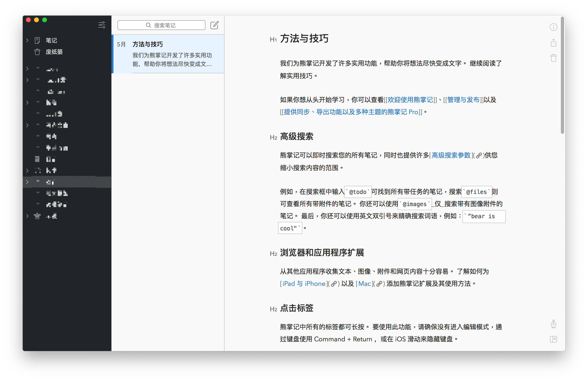Click the share note icon
Viewport: 588px width, 381px height.
[x=553, y=43]
